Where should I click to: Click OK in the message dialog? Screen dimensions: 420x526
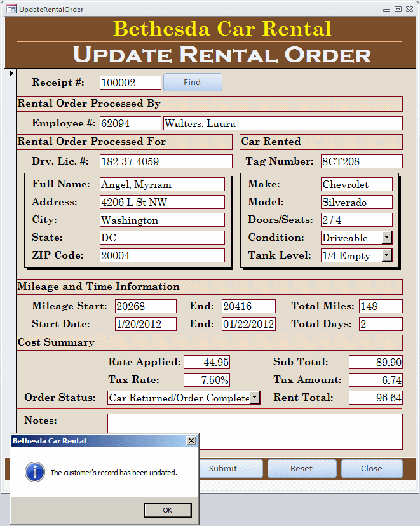pyautogui.click(x=168, y=510)
